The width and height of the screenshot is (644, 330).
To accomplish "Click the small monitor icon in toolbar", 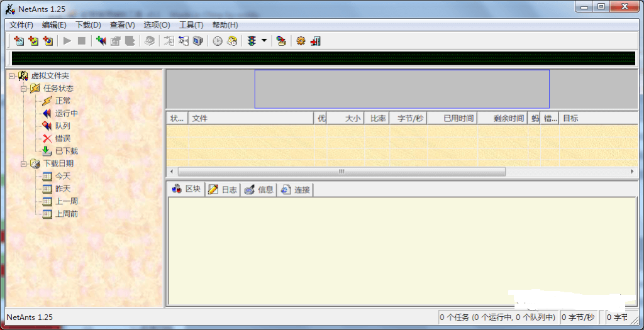I will (x=198, y=41).
